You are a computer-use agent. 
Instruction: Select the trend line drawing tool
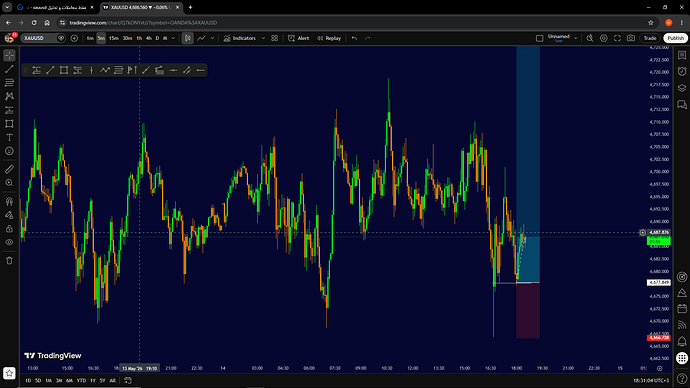(x=9, y=69)
